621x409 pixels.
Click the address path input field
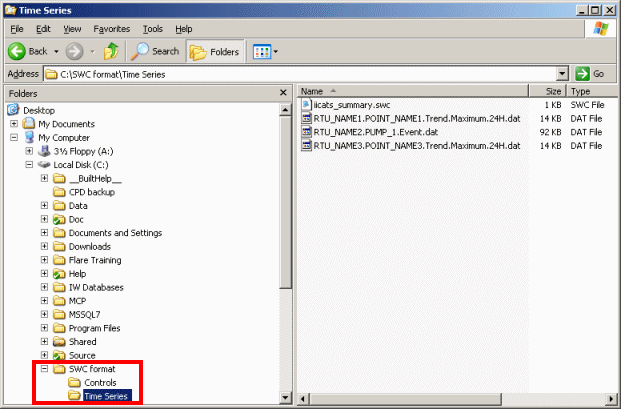click(300, 74)
